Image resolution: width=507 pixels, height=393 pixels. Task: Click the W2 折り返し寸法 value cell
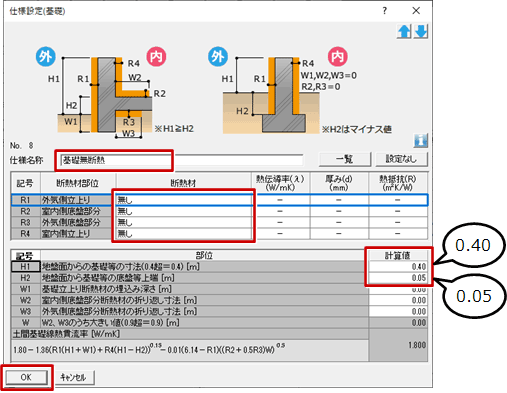[x=398, y=300]
